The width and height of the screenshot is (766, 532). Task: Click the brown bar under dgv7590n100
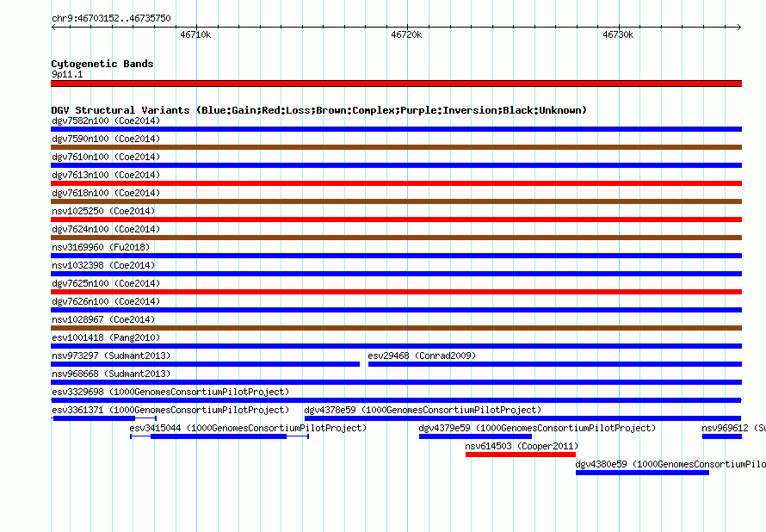pos(396,147)
